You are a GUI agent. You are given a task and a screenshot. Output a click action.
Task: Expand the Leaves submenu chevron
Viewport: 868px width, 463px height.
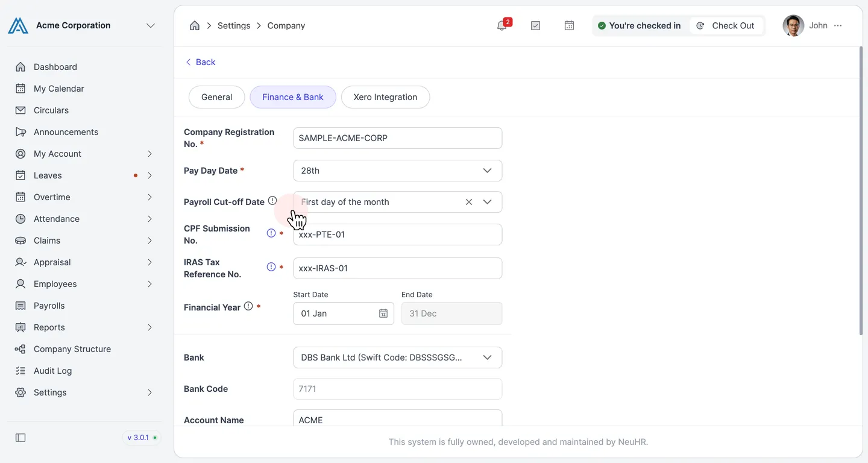click(149, 175)
